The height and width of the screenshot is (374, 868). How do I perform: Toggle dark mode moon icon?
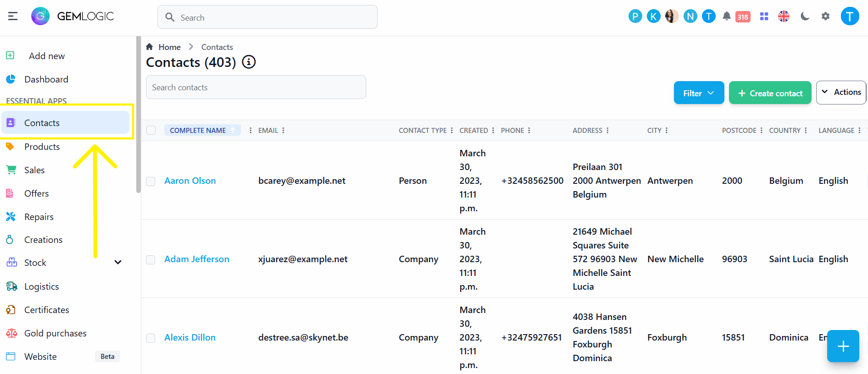805,16
